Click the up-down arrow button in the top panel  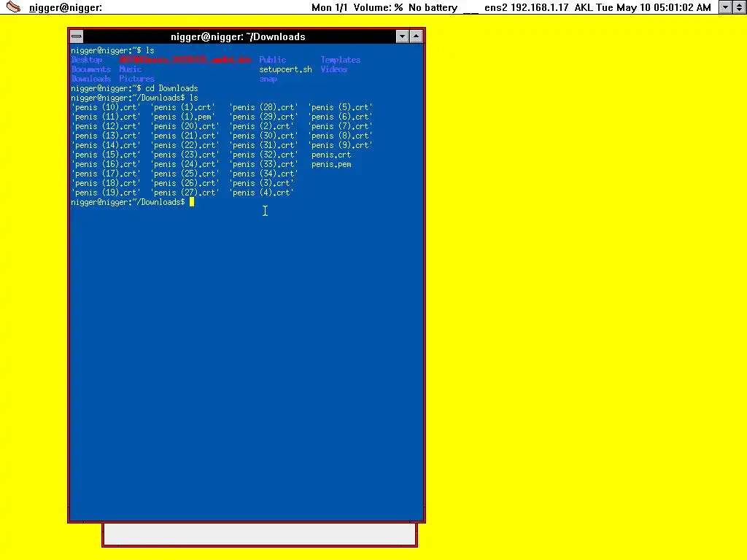[x=740, y=7]
